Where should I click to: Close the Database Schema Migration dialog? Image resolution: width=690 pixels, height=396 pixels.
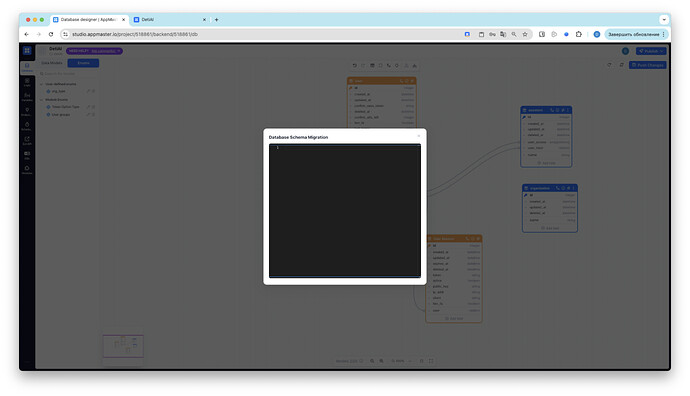click(x=418, y=136)
